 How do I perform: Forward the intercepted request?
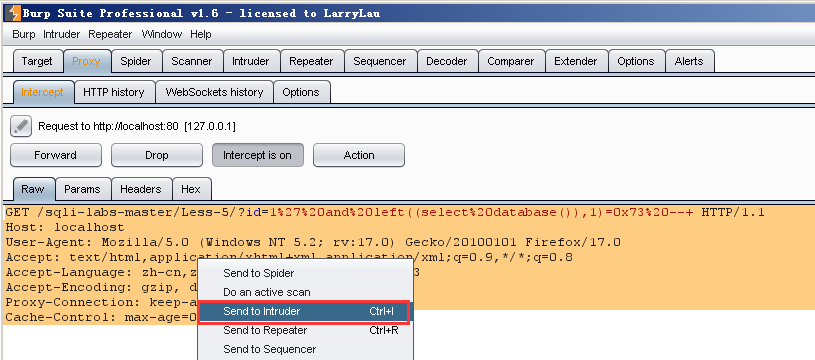(x=56, y=155)
